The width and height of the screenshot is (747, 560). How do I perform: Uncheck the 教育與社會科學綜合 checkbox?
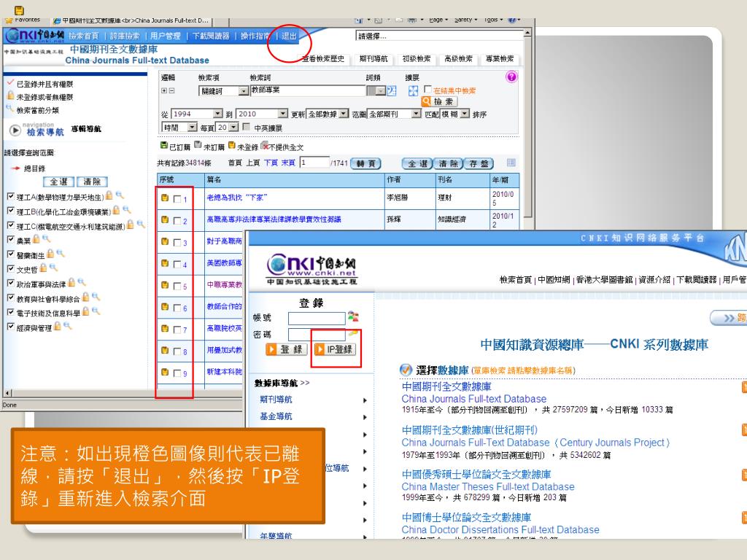[10, 297]
